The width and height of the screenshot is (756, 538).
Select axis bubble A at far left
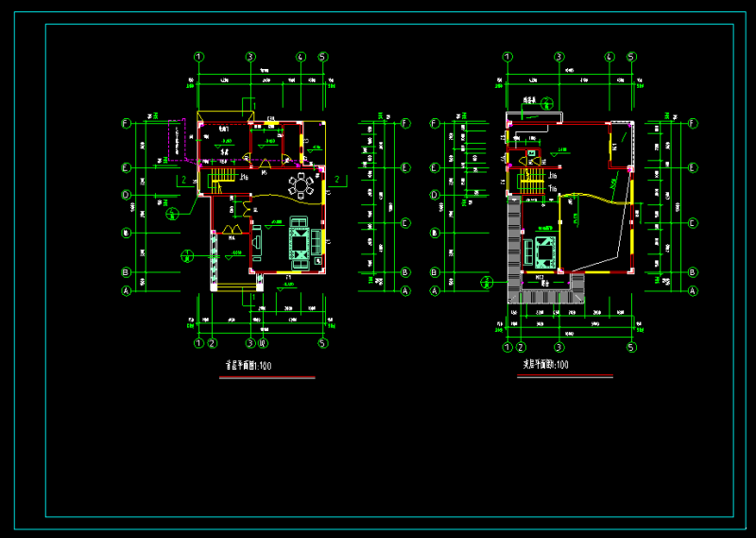pyautogui.click(x=126, y=291)
